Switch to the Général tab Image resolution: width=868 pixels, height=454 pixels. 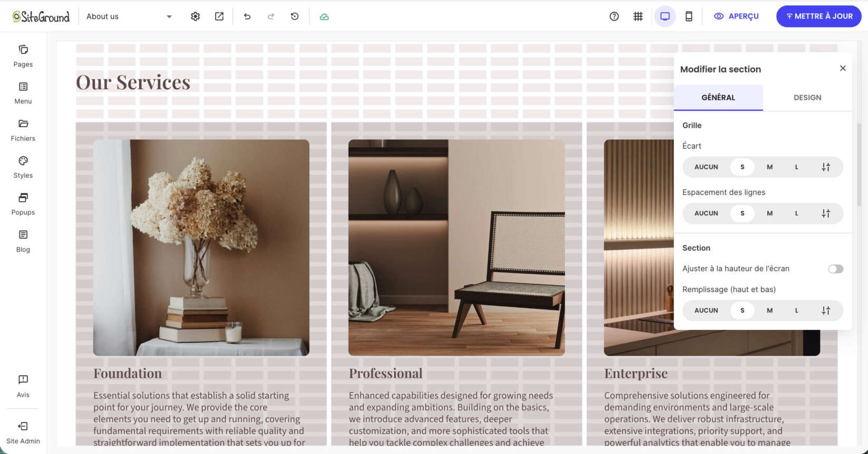(718, 98)
